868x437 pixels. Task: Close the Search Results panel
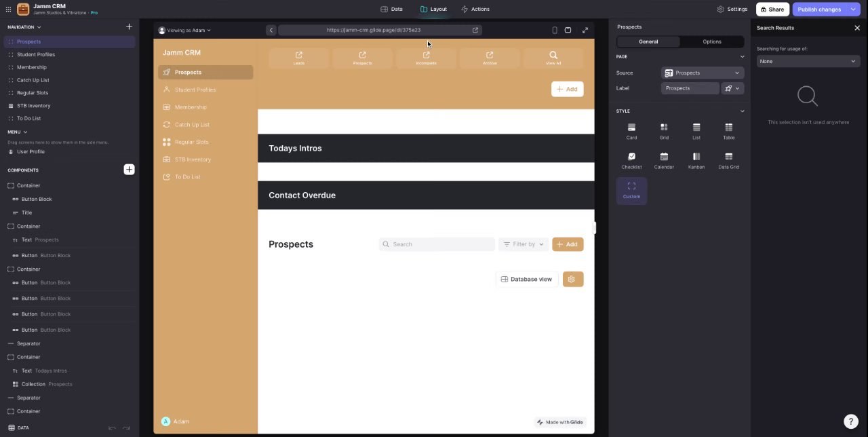click(x=857, y=28)
